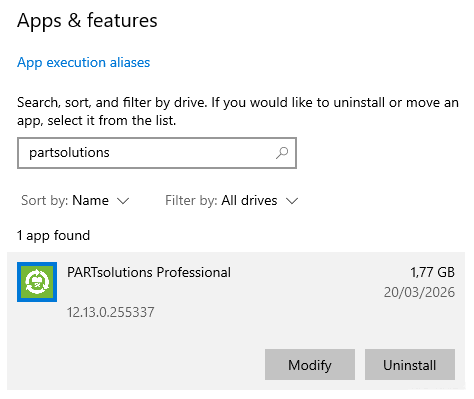
Task: Click the search box containing partsolutions
Action: pos(157,153)
